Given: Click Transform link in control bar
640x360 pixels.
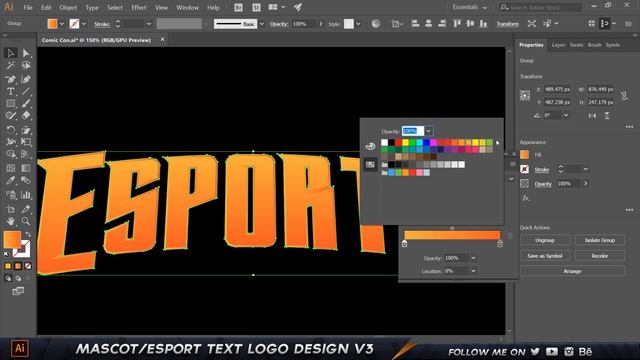Looking at the screenshot, I should 507,24.
